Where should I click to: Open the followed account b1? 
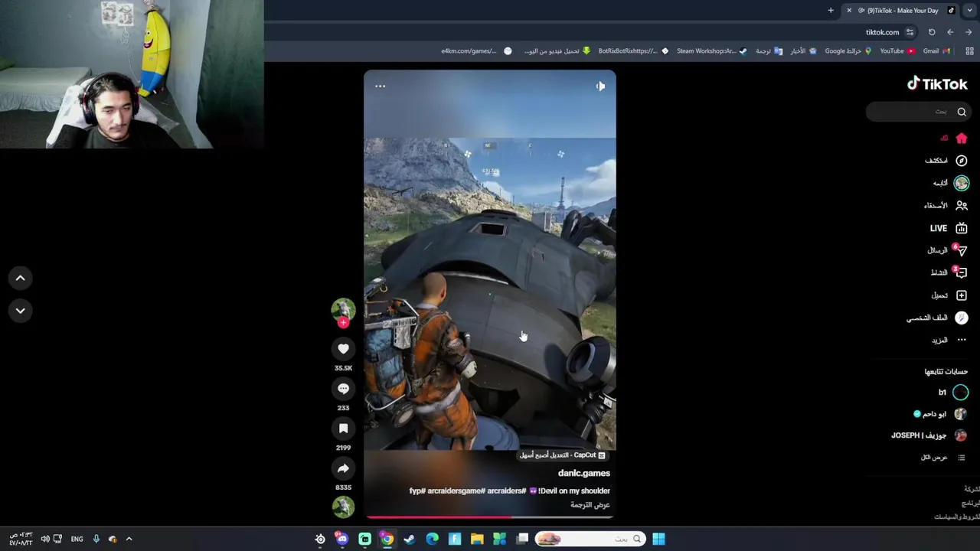click(x=952, y=393)
